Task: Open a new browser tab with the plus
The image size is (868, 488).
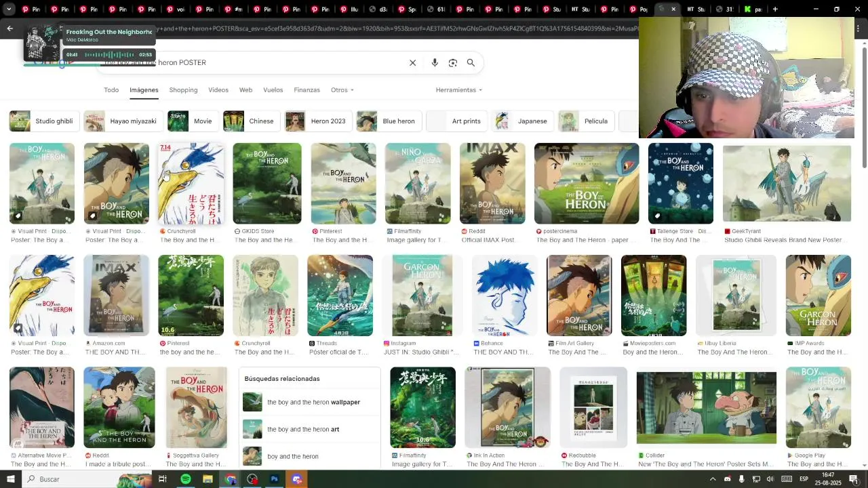Action: click(x=775, y=9)
